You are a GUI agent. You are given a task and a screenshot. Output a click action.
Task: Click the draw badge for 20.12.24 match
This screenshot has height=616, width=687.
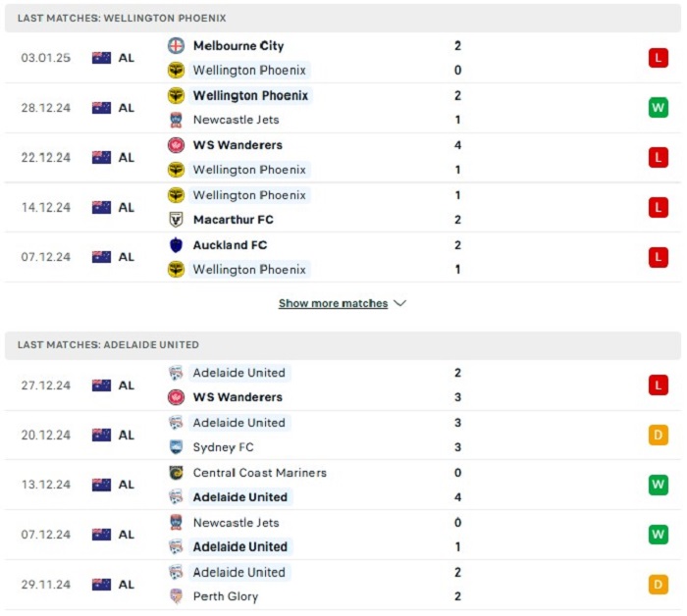659,435
